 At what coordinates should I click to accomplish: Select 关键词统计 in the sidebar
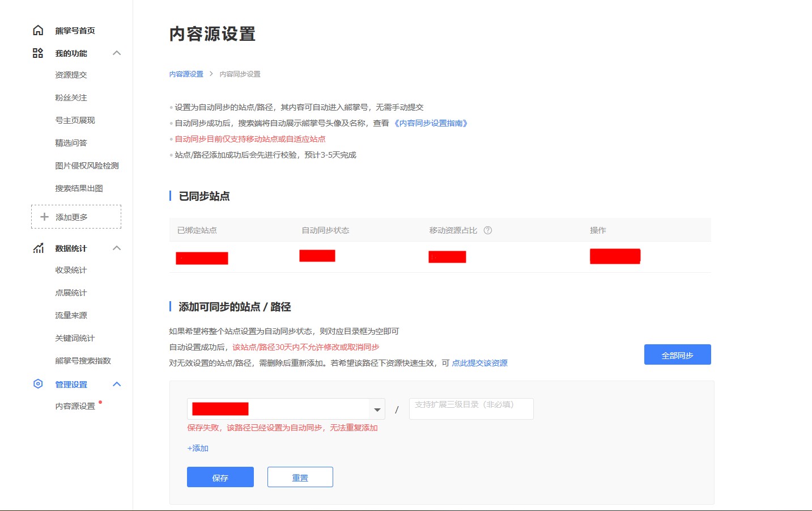click(75, 338)
